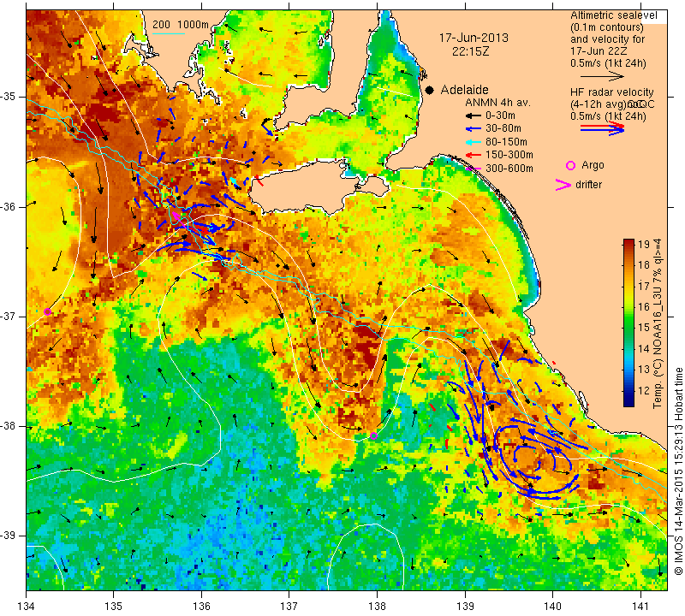Viewport: 685px width, 616px height.
Task: Click the 30-80m depth label
Action: click(503, 129)
